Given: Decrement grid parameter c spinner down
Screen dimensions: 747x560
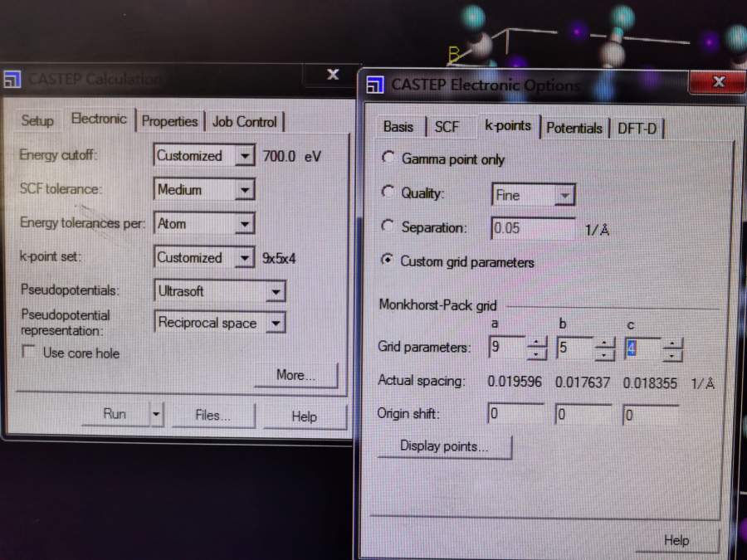Looking at the screenshot, I should 672,355.
